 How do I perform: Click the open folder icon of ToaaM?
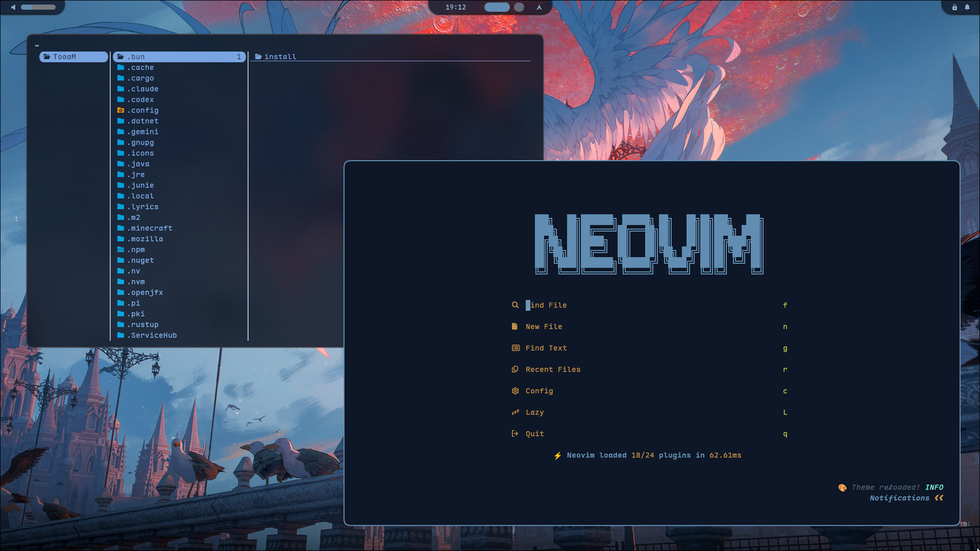click(x=47, y=57)
